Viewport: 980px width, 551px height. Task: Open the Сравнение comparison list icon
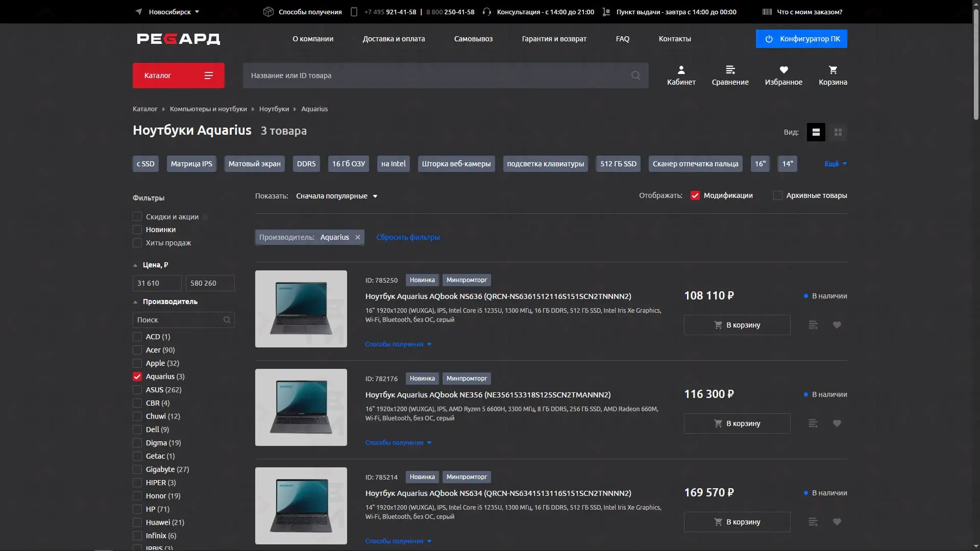pos(730,75)
